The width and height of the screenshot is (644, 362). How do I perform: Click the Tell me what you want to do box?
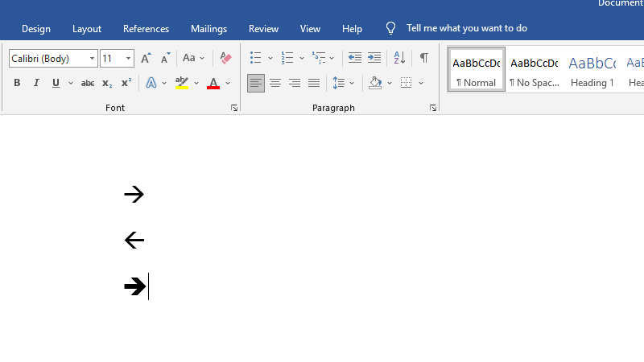(466, 28)
